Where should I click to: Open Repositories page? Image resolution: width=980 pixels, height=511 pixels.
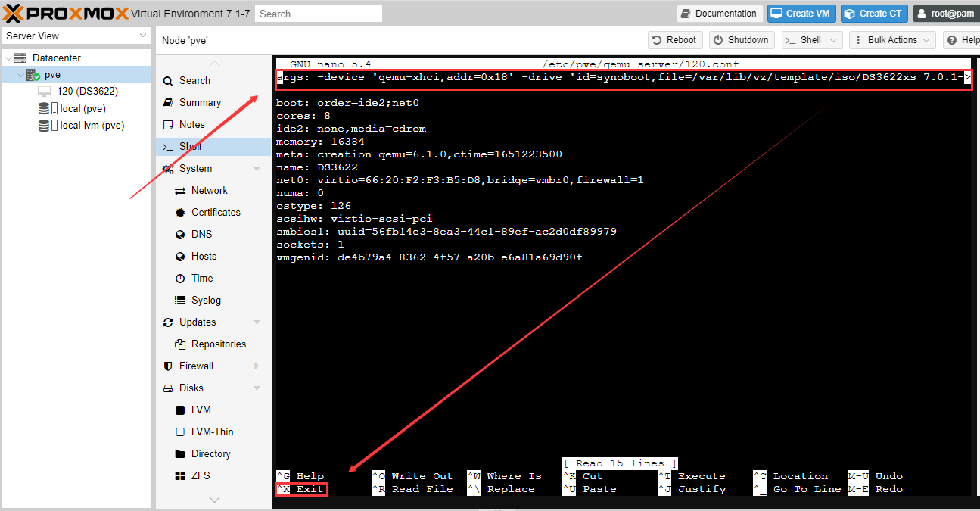pos(219,344)
